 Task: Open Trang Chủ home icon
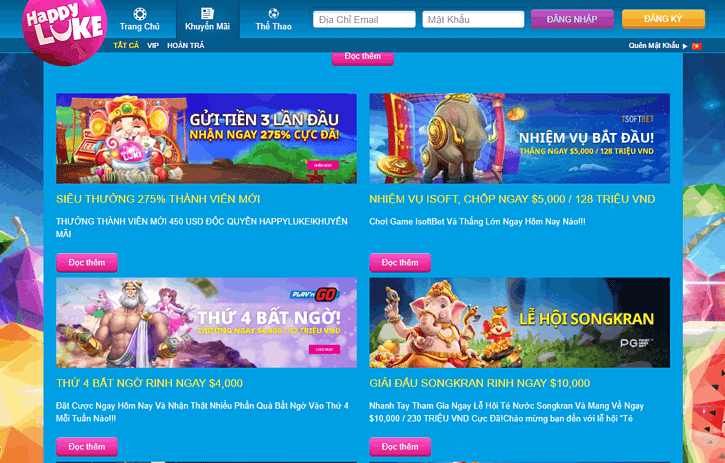click(x=140, y=14)
